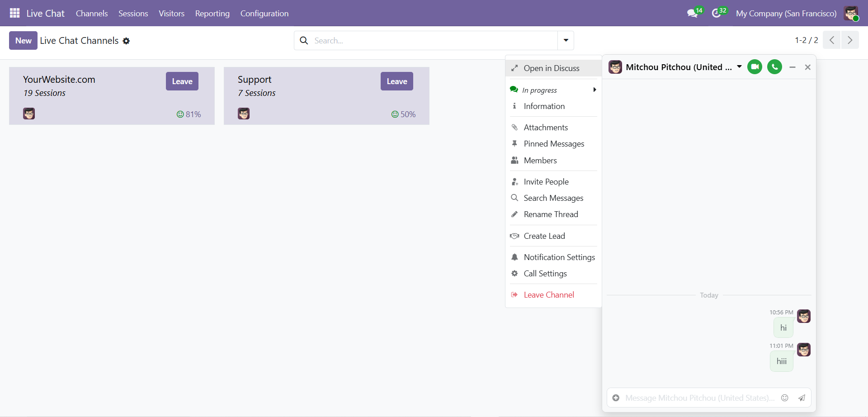Expand the search options dropdown arrow

tap(566, 40)
